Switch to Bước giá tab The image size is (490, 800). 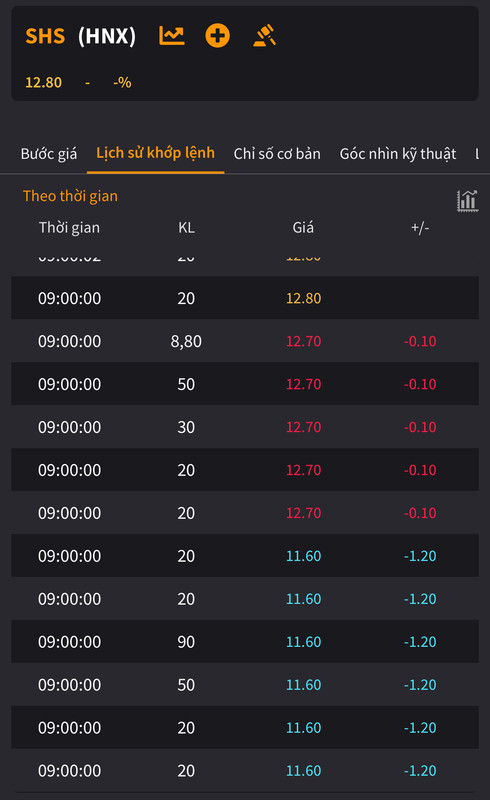(49, 154)
